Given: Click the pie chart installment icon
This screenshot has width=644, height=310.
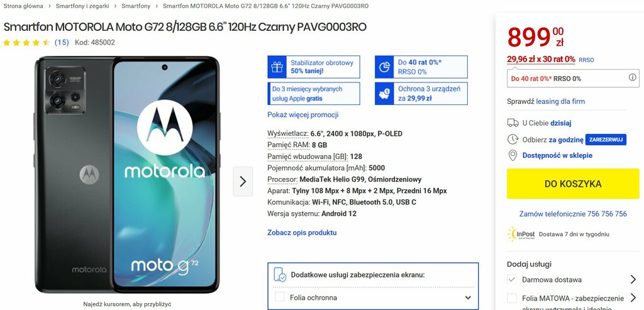Looking at the screenshot, I should coord(384,67).
